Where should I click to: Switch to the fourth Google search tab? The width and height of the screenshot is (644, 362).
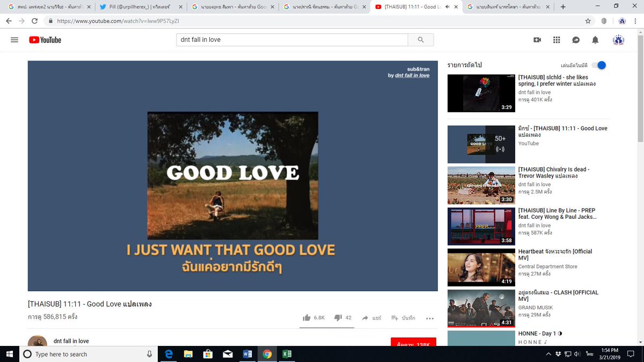click(324, 7)
